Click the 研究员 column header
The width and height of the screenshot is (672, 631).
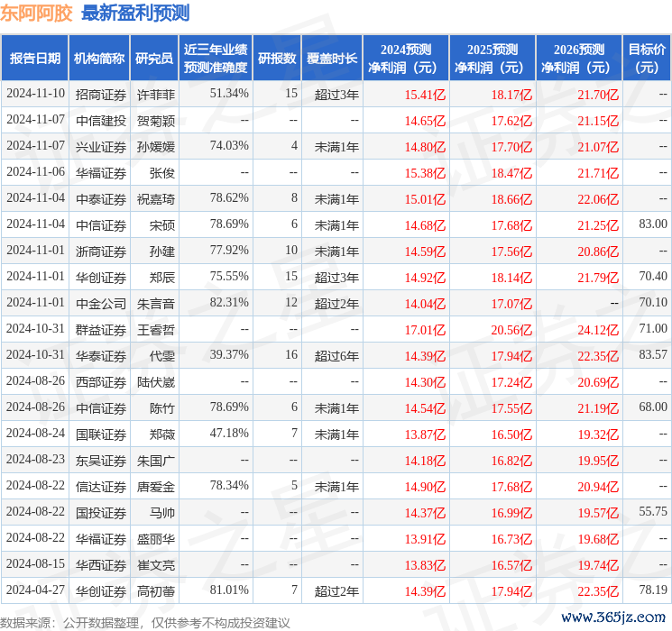coord(154,59)
